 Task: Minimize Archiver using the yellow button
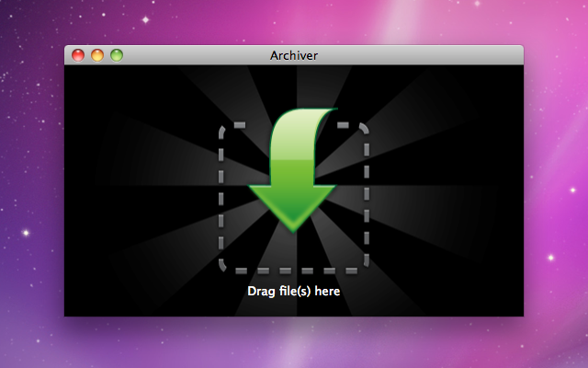click(x=97, y=55)
